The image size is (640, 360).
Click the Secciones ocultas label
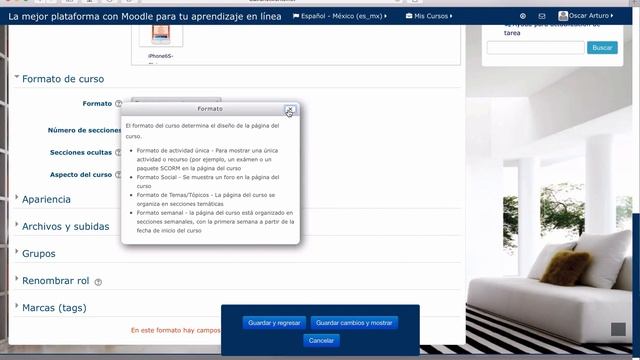pyautogui.click(x=81, y=153)
